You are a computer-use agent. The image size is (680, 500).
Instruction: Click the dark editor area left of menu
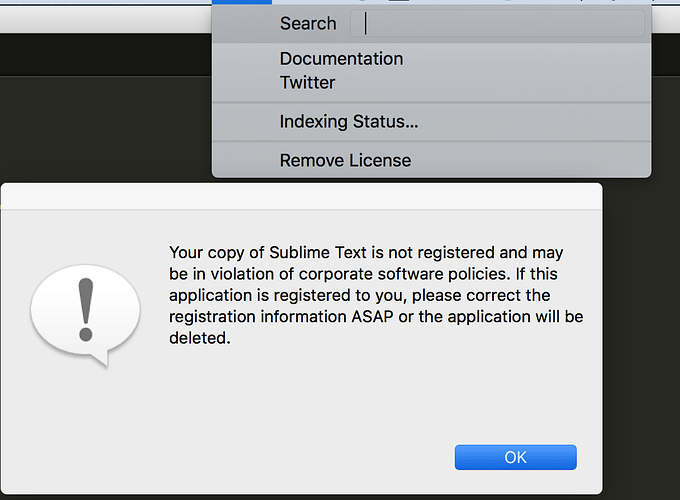[x=106, y=129]
